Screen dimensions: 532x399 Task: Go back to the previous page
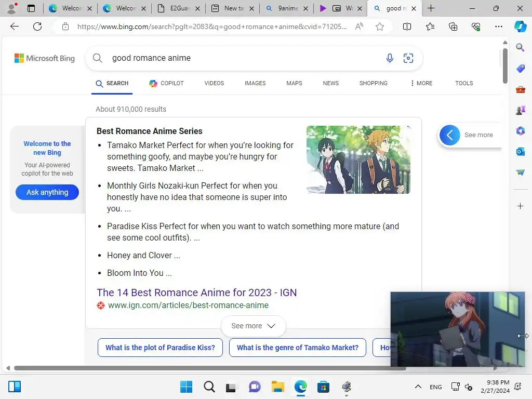(x=14, y=26)
